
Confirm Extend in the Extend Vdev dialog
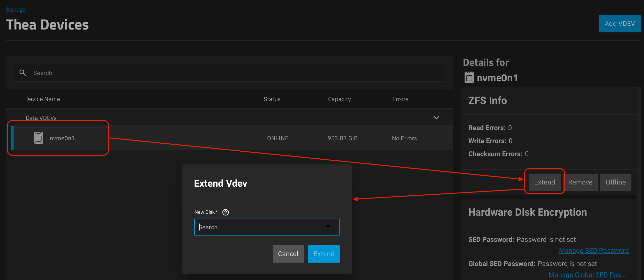(x=324, y=254)
